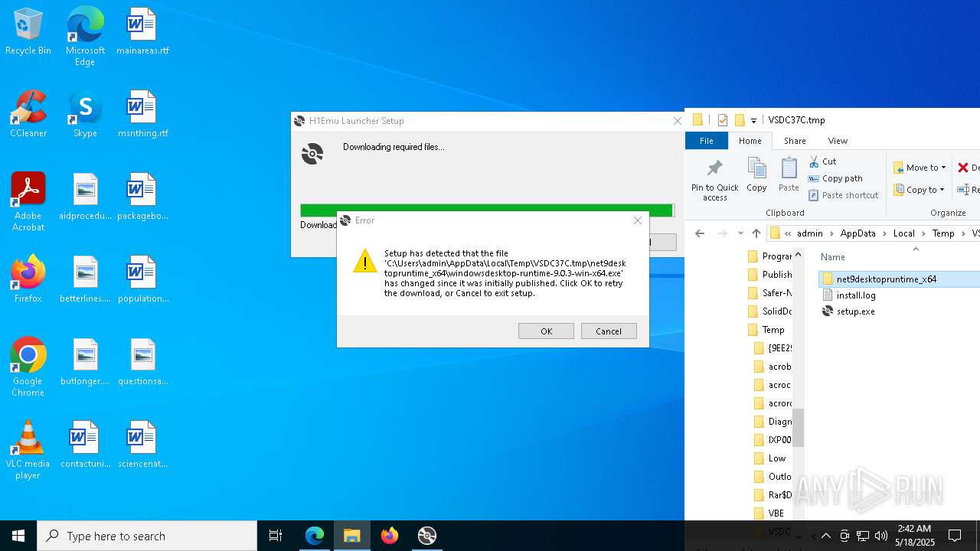Click the Copy ribbon button
Viewport: 980px width, 551px height.
tap(756, 175)
